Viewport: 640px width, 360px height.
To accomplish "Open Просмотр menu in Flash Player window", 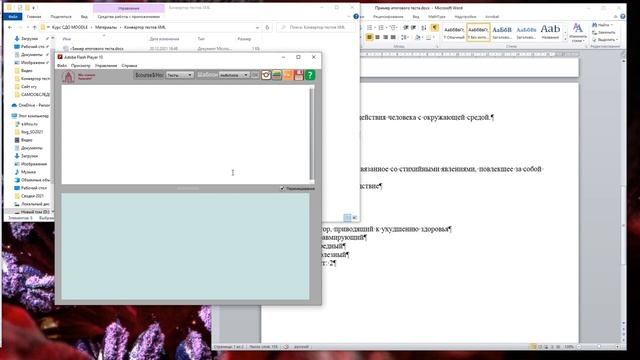I will pos(81,65).
